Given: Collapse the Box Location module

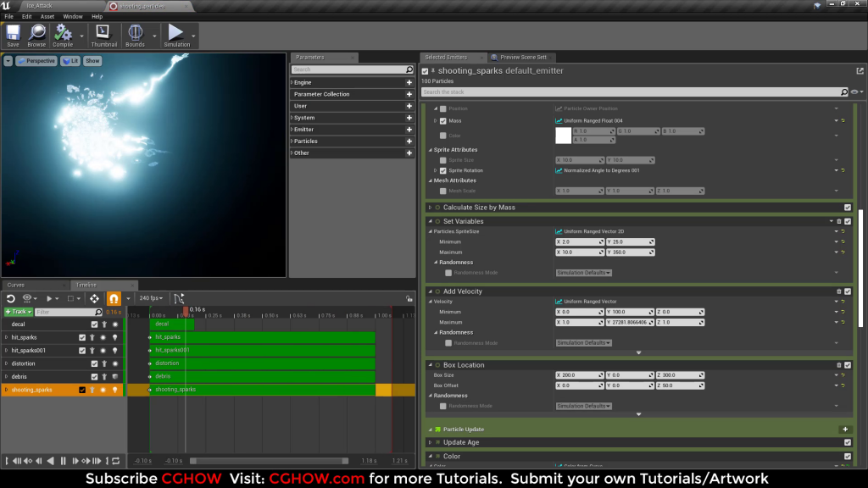Looking at the screenshot, I should [430, 365].
